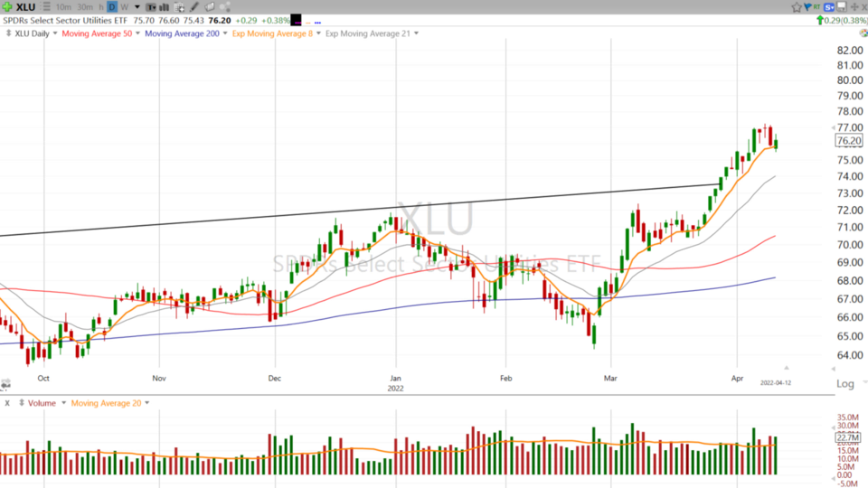Toggle the Log scale button

pyautogui.click(x=844, y=384)
